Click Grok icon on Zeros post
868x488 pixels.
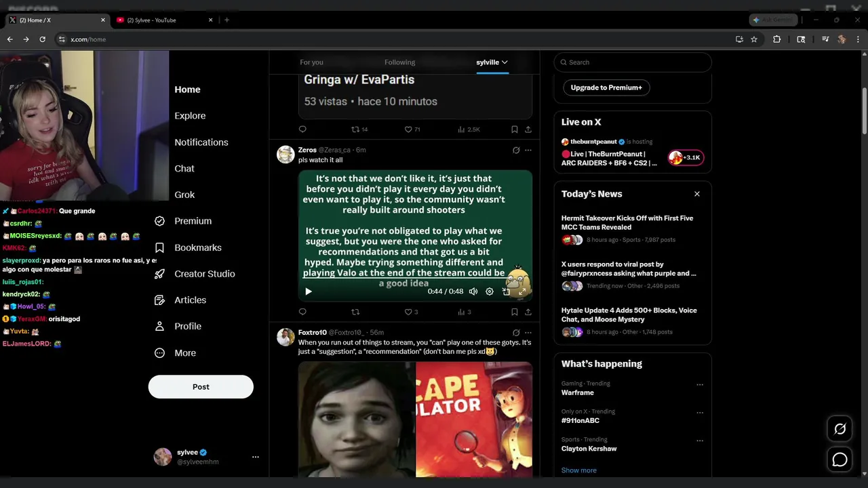tap(516, 150)
